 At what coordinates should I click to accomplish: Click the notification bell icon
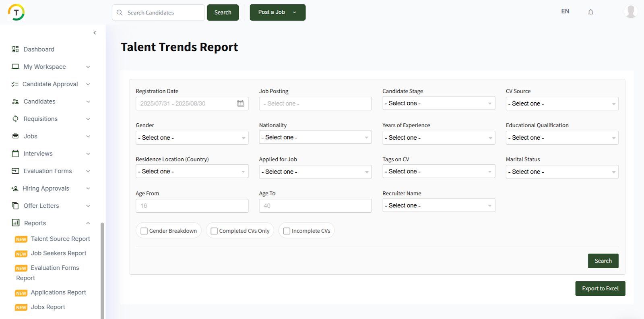[590, 12]
